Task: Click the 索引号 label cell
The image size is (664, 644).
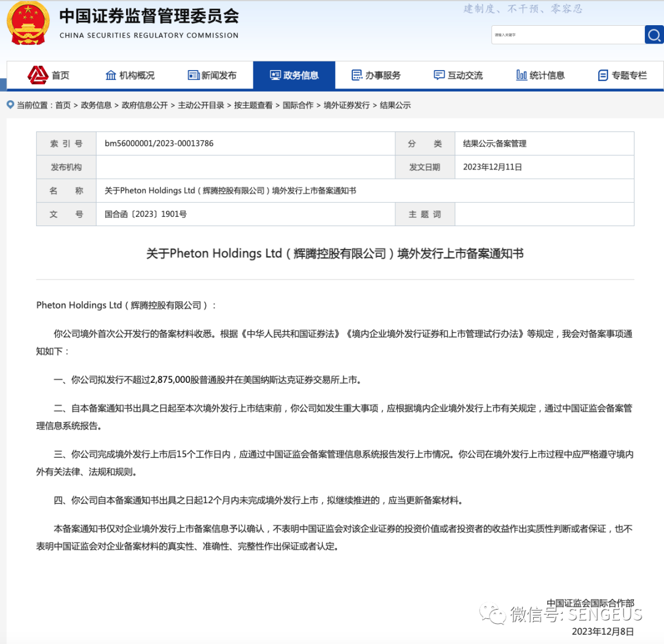Action: [x=66, y=143]
